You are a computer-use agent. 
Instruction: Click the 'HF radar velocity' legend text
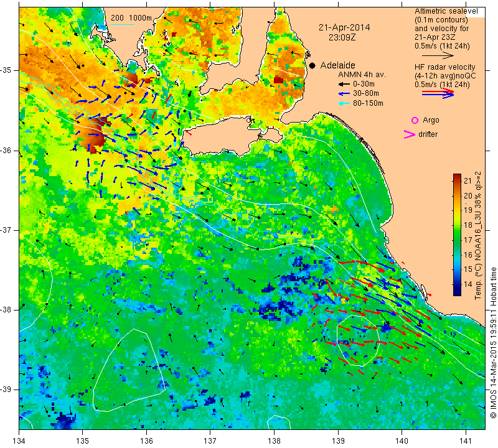(x=444, y=67)
